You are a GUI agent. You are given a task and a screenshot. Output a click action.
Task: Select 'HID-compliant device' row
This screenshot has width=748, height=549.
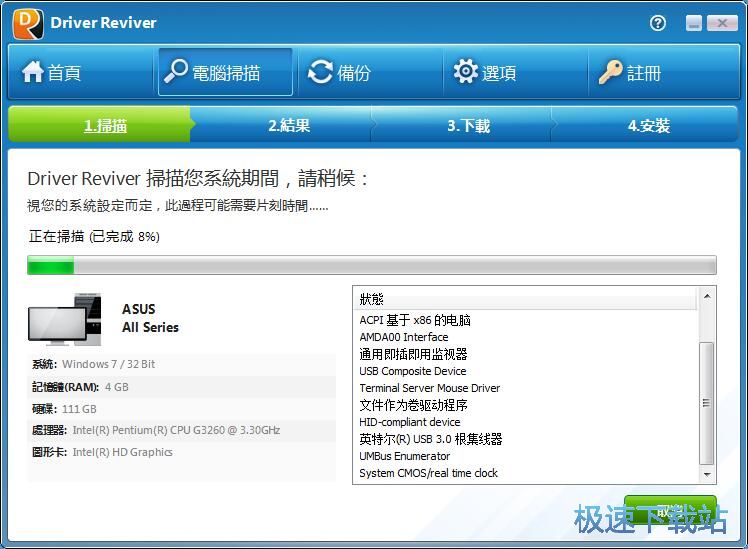tap(525, 422)
